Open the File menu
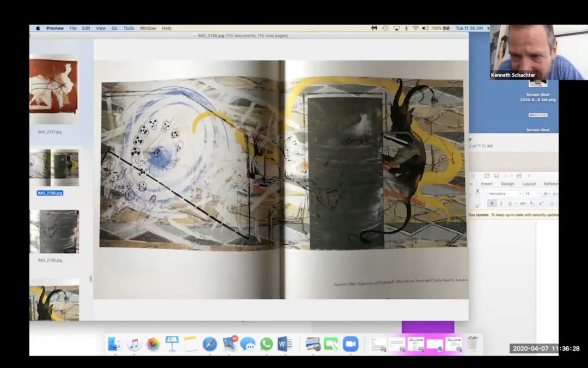Image resolution: width=588 pixels, height=368 pixels. pos(73,28)
